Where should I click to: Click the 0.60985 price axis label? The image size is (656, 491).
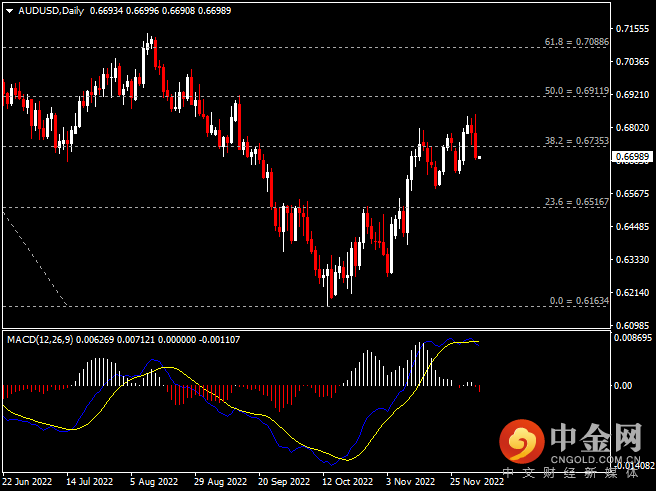point(635,326)
